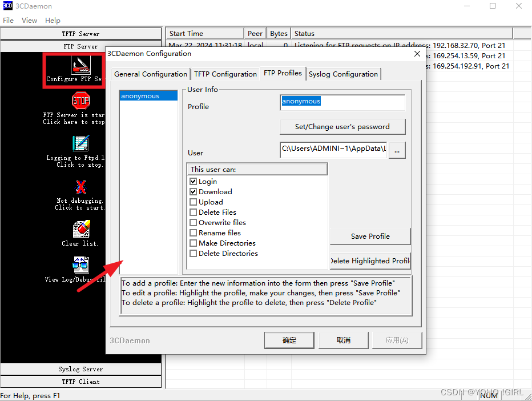This screenshot has width=532, height=401.
Task: Click the Save Profile button
Action: click(370, 236)
